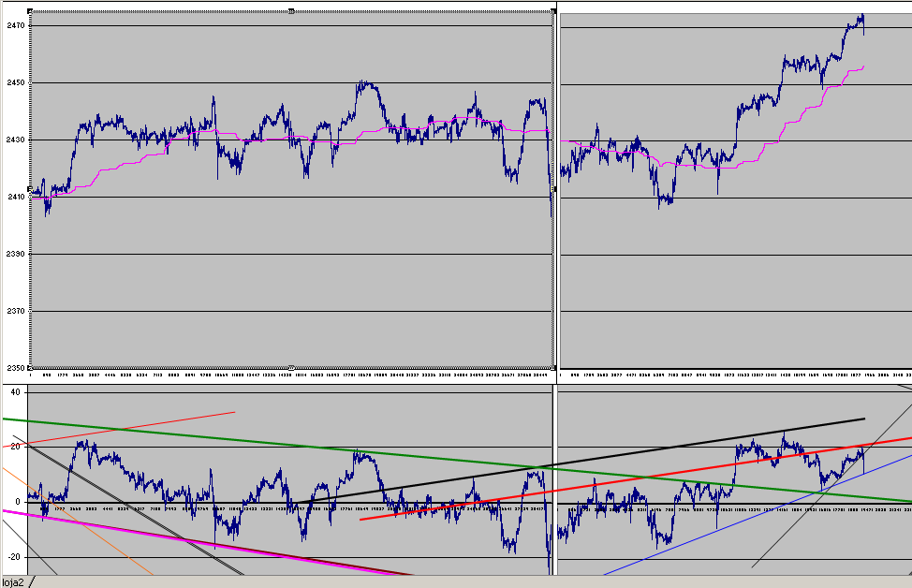Select the thick black ascending trend line
The width and height of the screenshot is (912, 588).
pos(581,463)
